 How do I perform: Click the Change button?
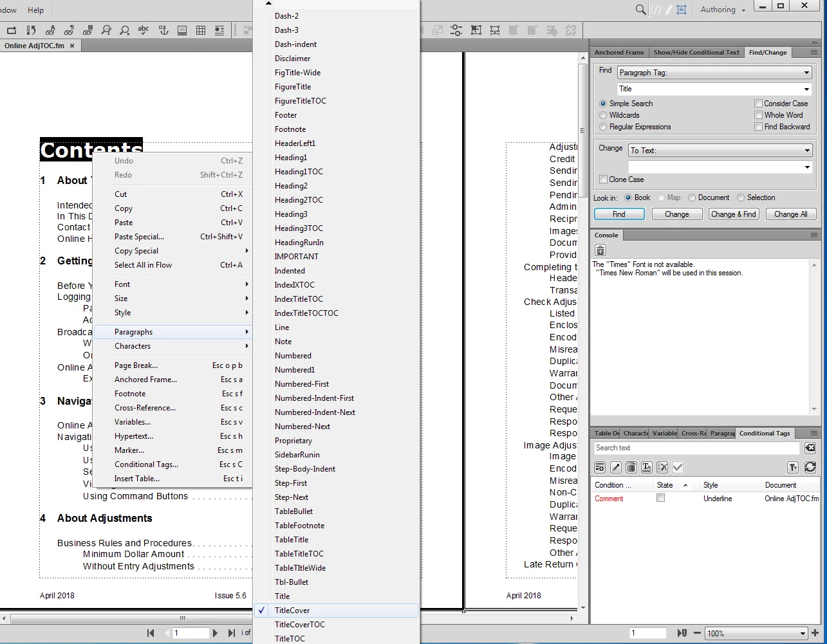[677, 214]
